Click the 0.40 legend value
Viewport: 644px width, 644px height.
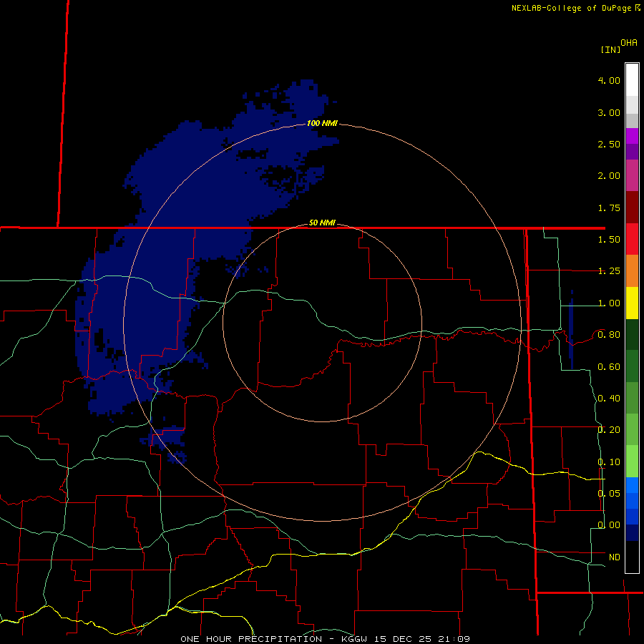click(609, 399)
